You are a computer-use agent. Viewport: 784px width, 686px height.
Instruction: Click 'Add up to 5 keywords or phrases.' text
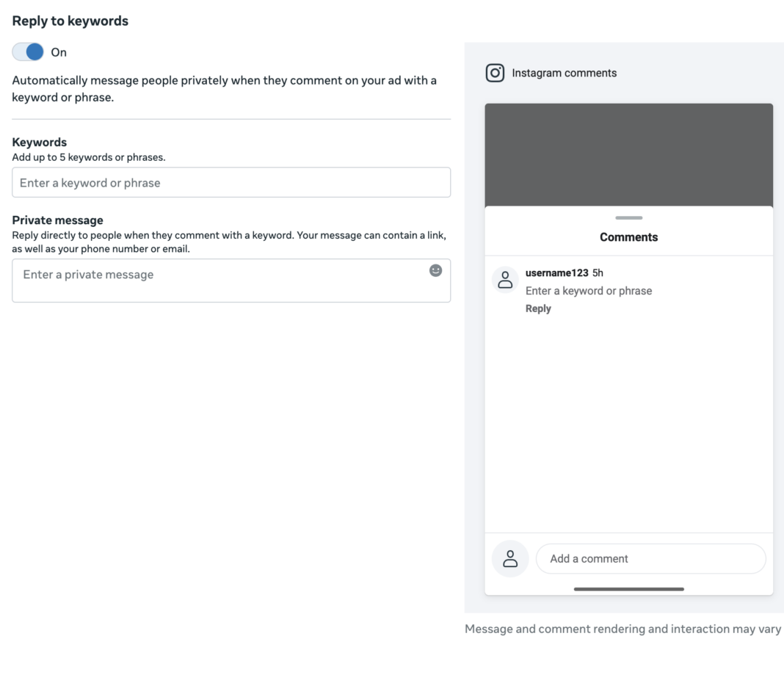coord(89,157)
